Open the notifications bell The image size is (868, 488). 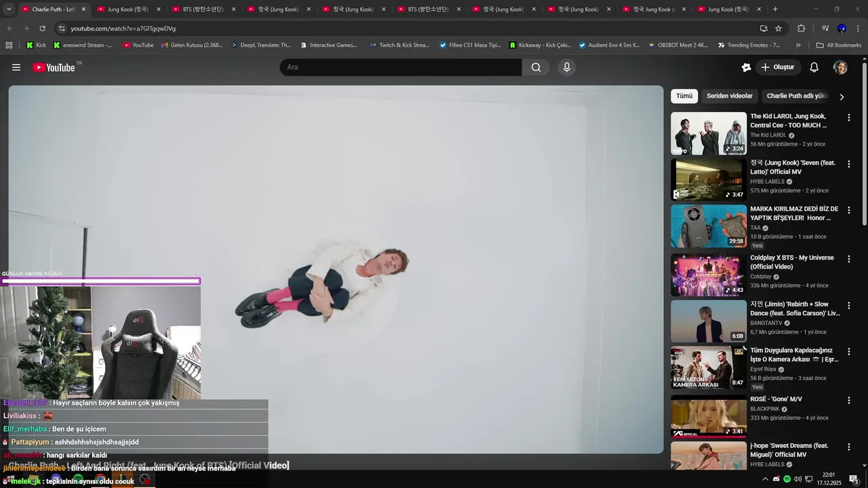point(814,67)
